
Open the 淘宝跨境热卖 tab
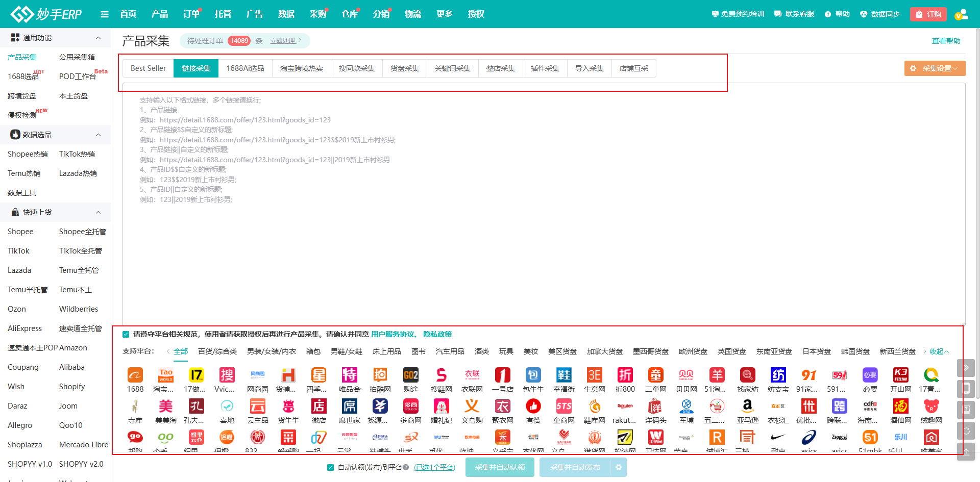click(x=302, y=68)
